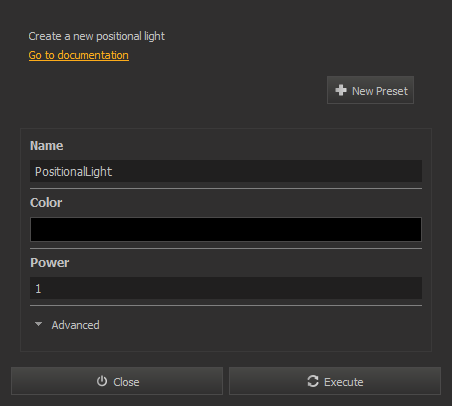Click the plus icon on New Preset

(341, 90)
